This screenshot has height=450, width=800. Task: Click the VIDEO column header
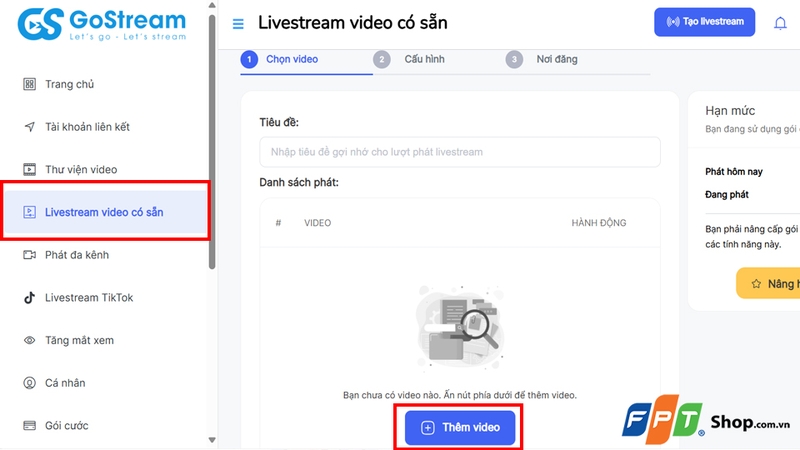click(317, 223)
